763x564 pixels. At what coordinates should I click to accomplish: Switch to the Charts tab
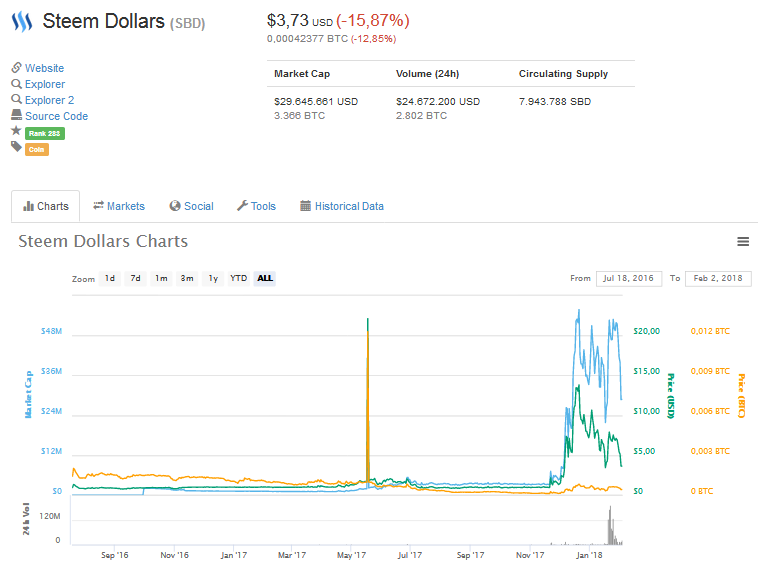(46, 206)
